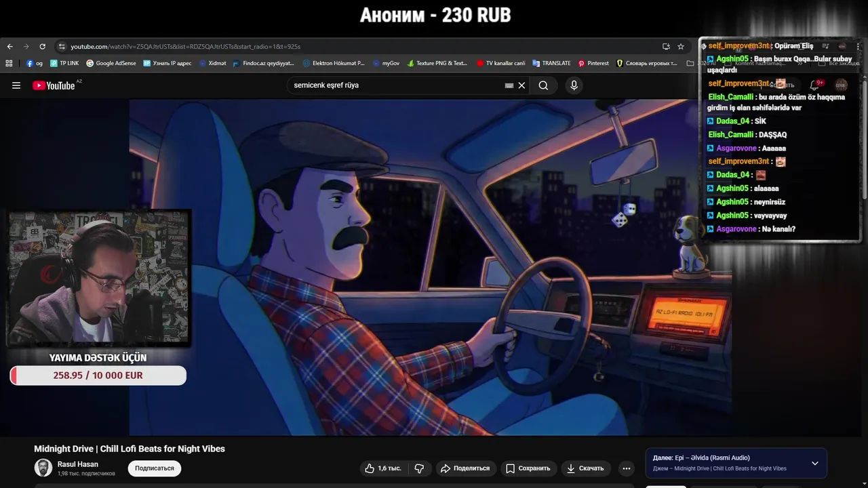868x488 pixels.
Task: Click video title Midnight Drive Chill Lofi Beats
Action: point(130,449)
